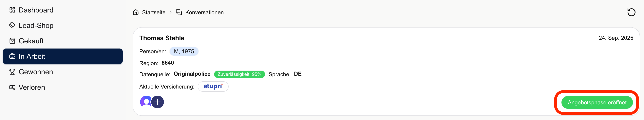This screenshot has height=120, width=644.
Task: Click the Konversationen breadcrumb label
Action: (x=204, y=12)
